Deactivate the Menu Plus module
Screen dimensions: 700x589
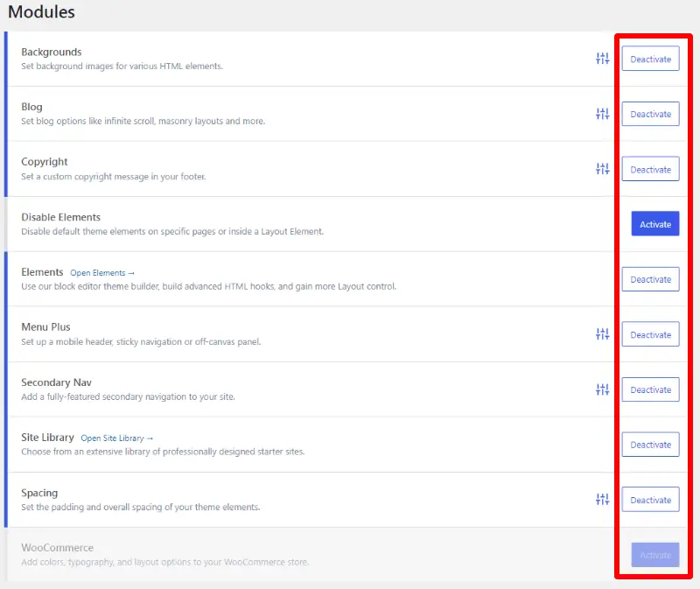[x=650, y=334]
